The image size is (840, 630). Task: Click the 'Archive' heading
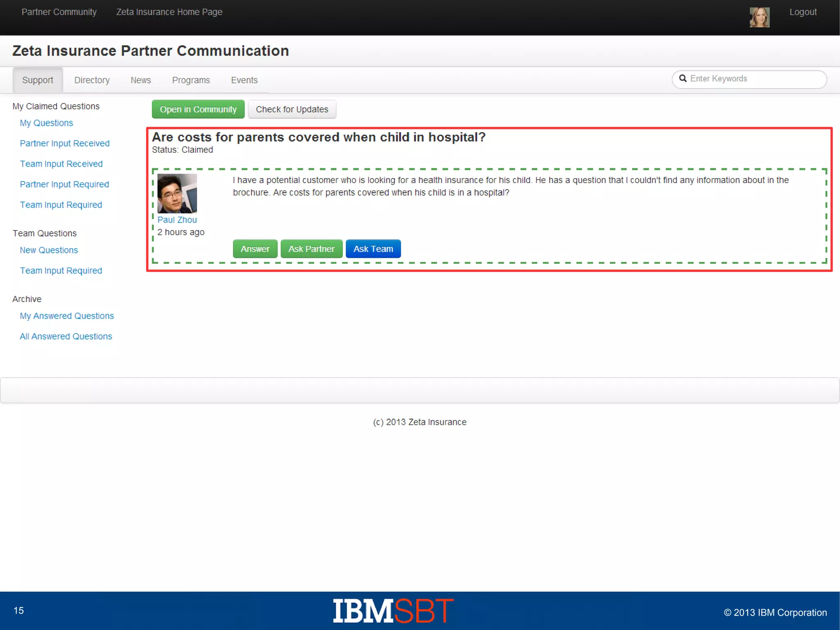pos(27,299)
